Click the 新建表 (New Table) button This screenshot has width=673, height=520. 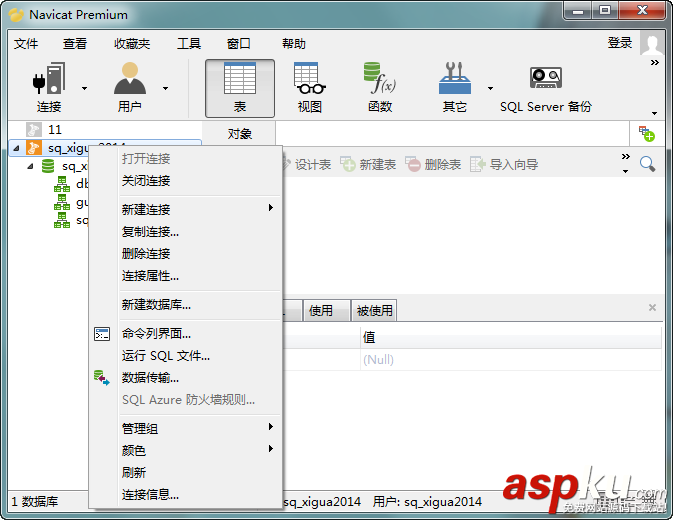pos(368,164)
